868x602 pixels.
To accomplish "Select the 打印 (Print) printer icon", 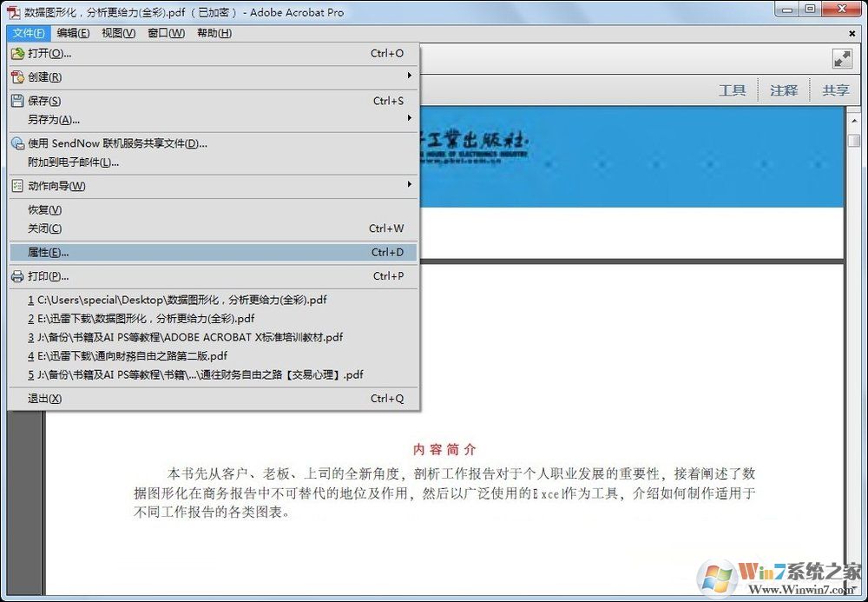I will 18,275.
